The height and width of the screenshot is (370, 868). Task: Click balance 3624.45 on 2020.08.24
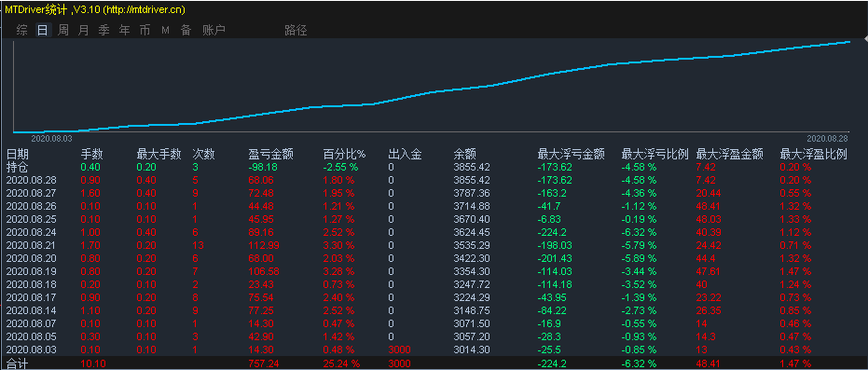pos(472,232)
